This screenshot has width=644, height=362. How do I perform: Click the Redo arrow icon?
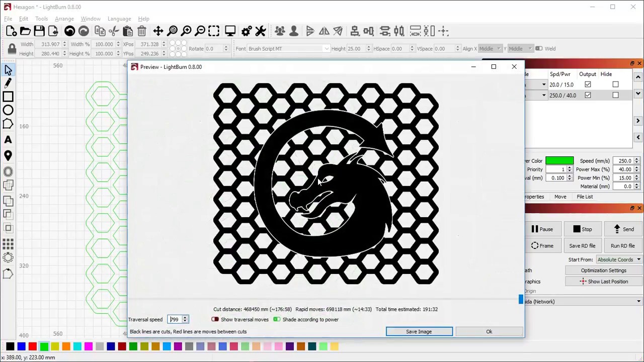pos(84,31)
